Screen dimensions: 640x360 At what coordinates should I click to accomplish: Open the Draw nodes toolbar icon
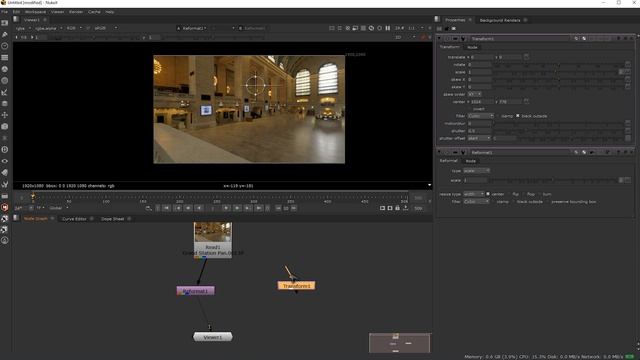tap(4, 34)
